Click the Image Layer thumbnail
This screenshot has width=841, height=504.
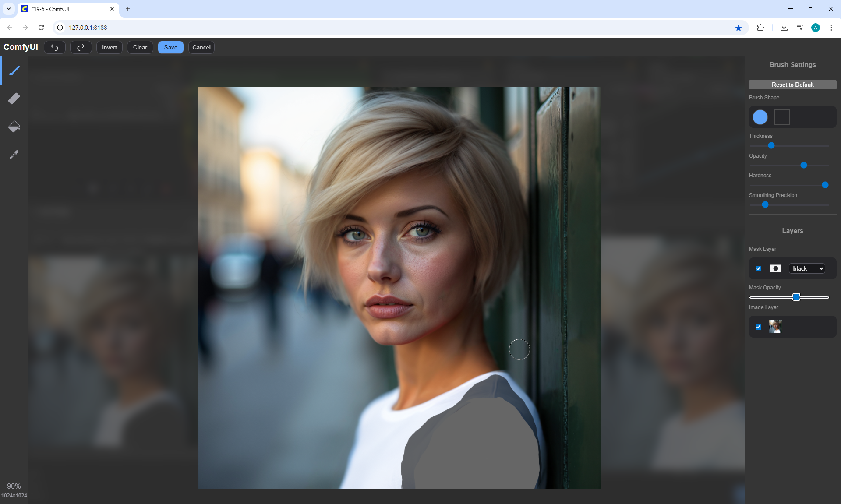[x=775, y=327]
